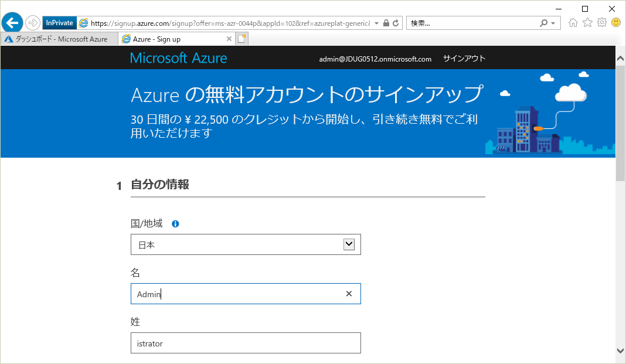
Task: Click the scrollbar down arrow
Action: click(x=620, y=351)
